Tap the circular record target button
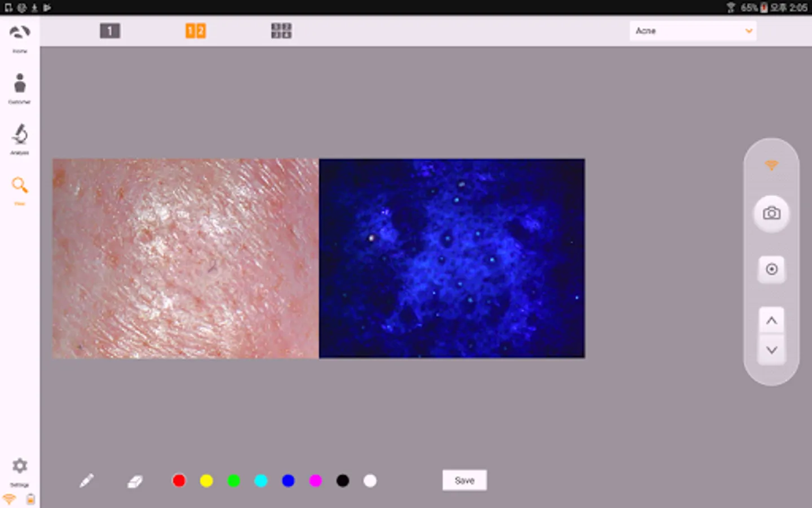Image resolution: width=812 pixels, height=508 pixels. tap(771, 269)
